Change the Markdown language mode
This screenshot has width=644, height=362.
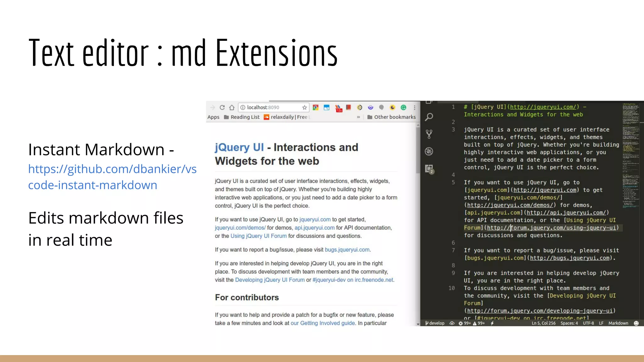618,323
